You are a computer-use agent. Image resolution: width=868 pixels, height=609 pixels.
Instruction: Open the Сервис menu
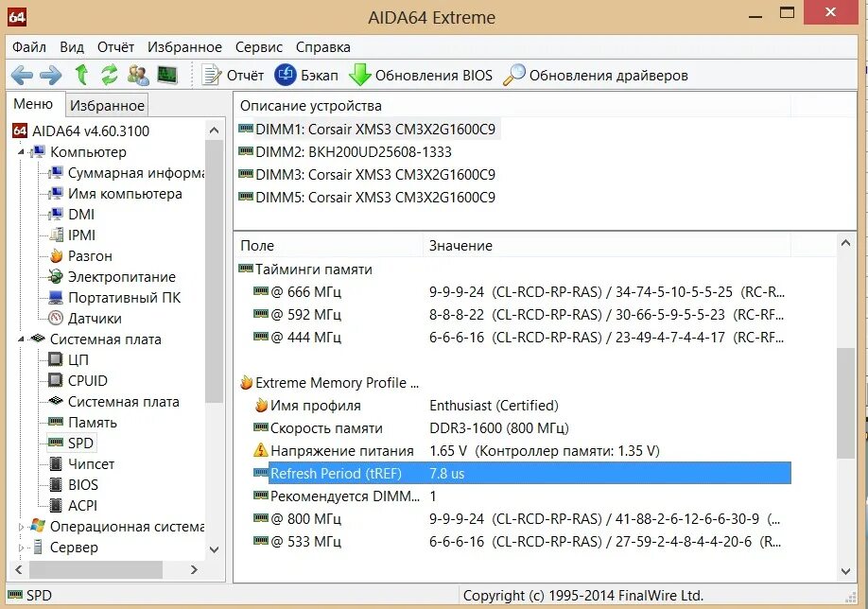point(258,47)
